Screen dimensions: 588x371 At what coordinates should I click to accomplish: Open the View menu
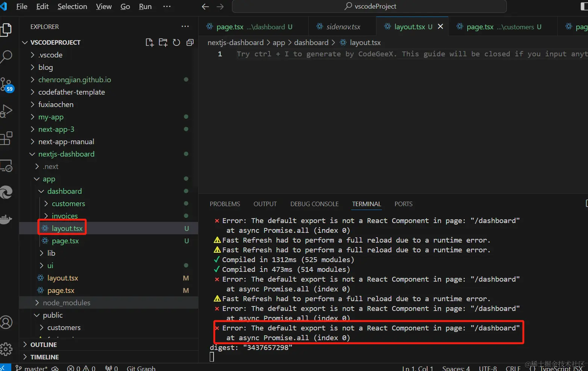104,7
